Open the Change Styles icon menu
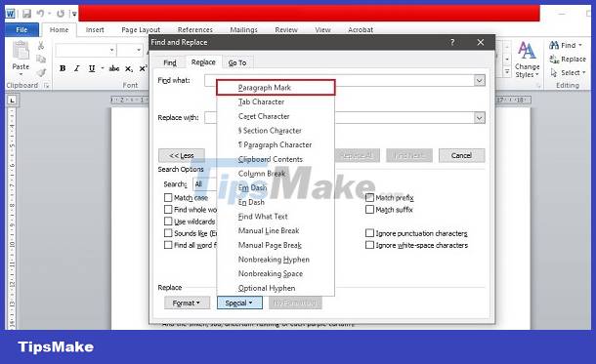The width and height of the screenshot is (596, 364). [528, 50]
